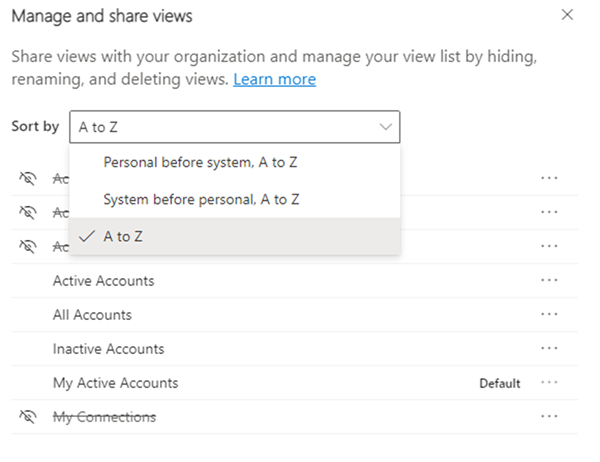The width and height of the screenshot is (600, 462).
Task: Click ellipsis on third hidden view row
Action: 547,246
